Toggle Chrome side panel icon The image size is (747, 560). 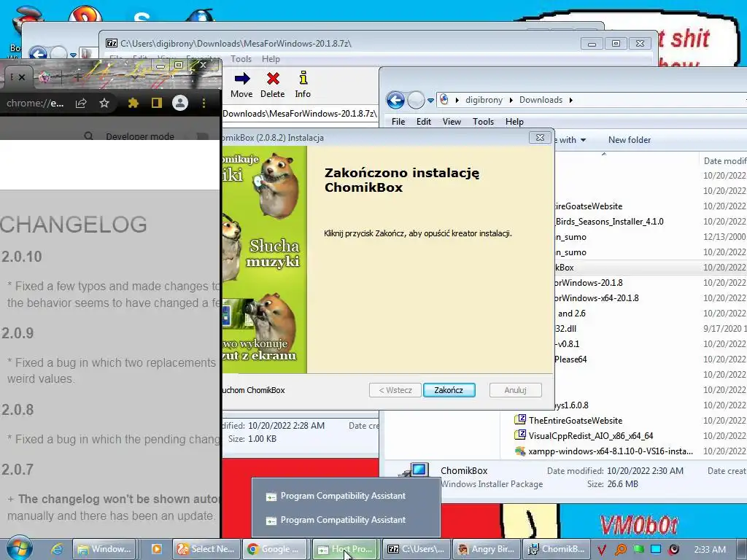click(157, 104)
